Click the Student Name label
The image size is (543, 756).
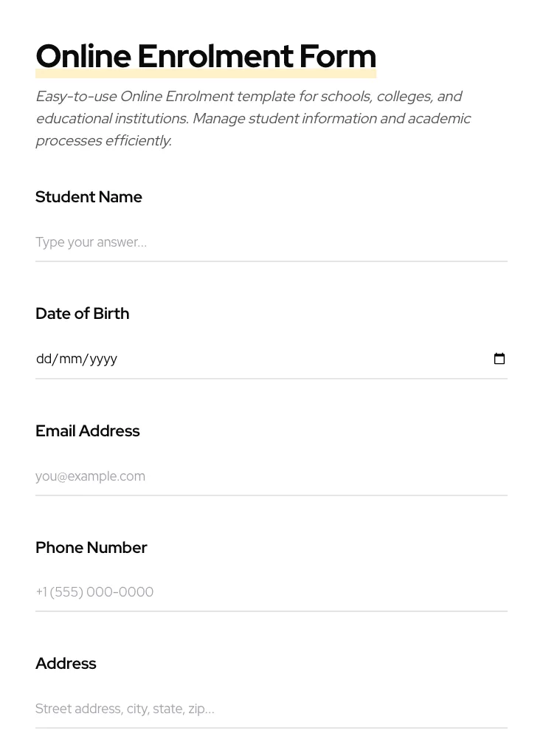[x=89, y=196]
